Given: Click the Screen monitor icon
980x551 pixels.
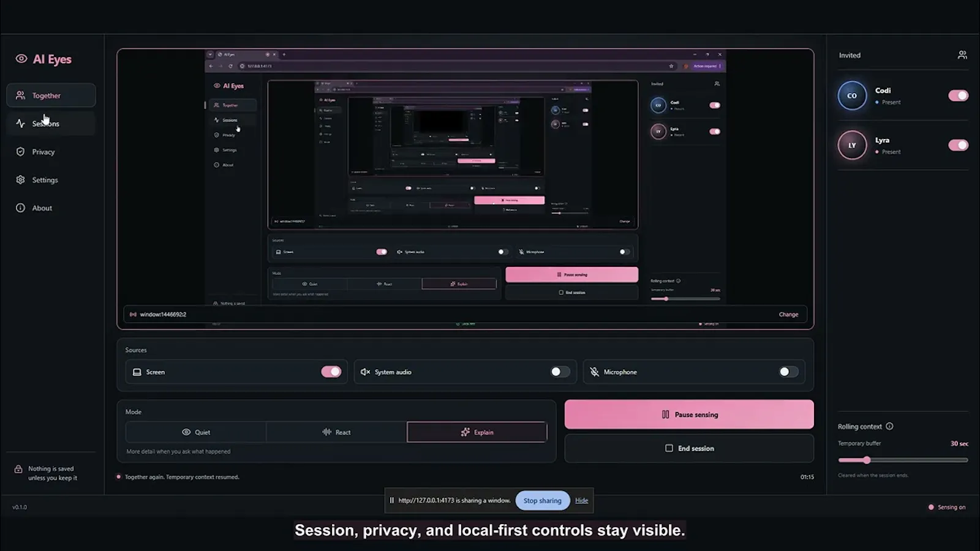Looking at the screenshot, I should point(137,372).
